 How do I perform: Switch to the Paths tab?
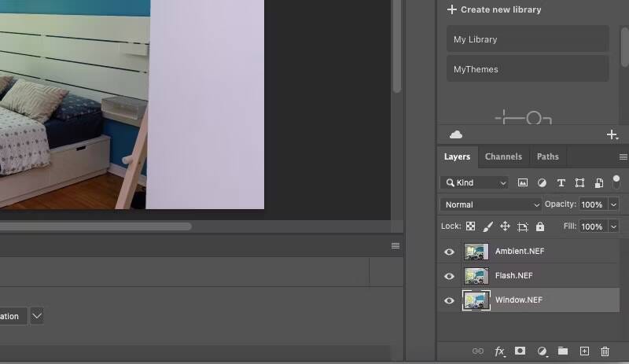pos(547,156)
